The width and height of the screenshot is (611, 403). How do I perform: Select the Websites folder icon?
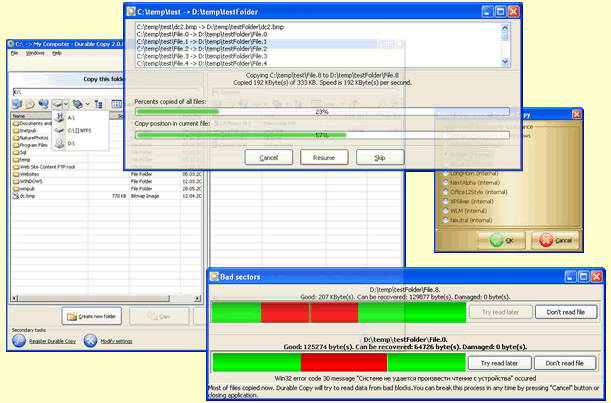pos(16,174)
